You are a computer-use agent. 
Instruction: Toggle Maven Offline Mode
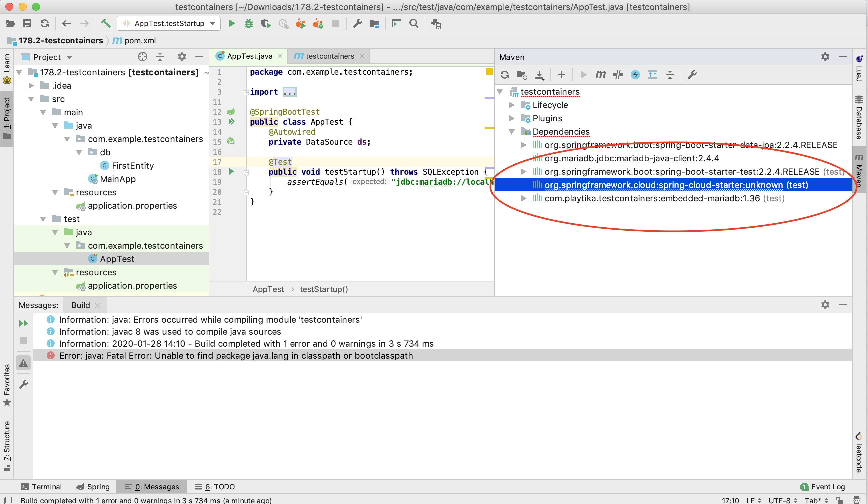tap(618, 75)
